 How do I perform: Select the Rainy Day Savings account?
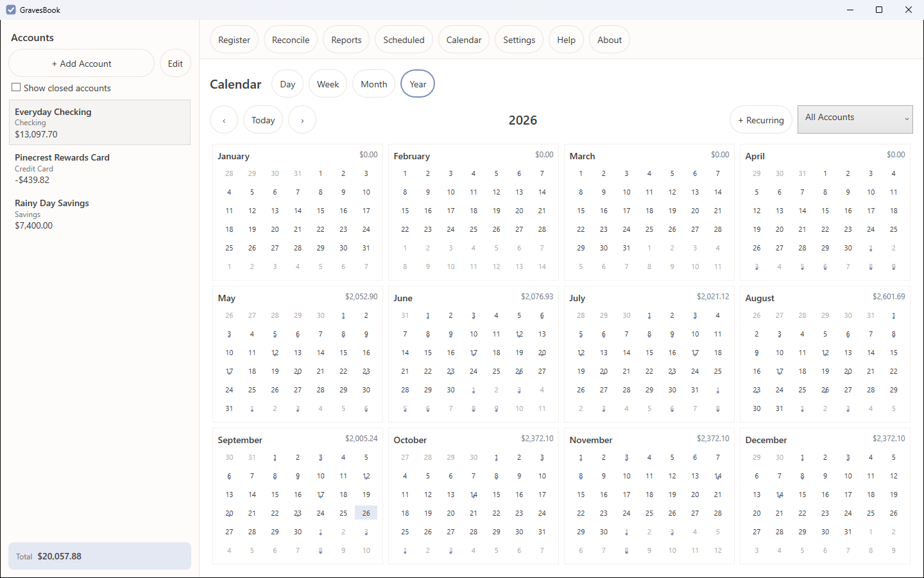99,214
